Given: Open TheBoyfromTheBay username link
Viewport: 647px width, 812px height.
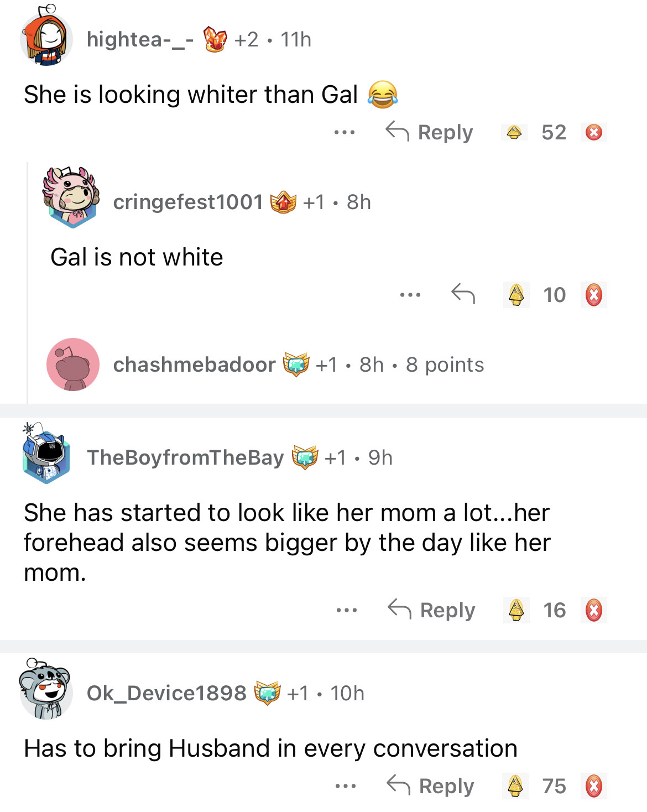Looking at the screenshot, I should pyautogui.click(x=185, y=458).
